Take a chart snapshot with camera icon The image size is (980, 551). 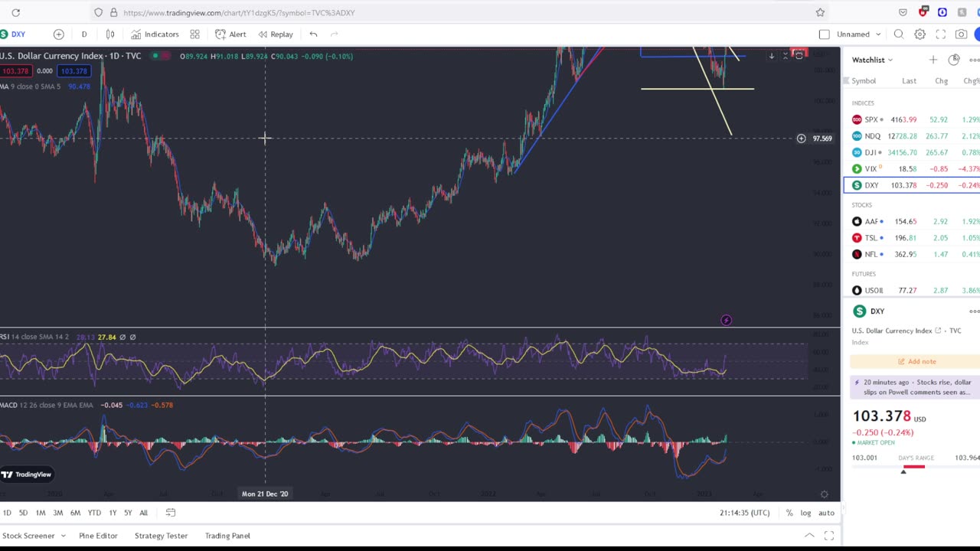click(961, 34)
